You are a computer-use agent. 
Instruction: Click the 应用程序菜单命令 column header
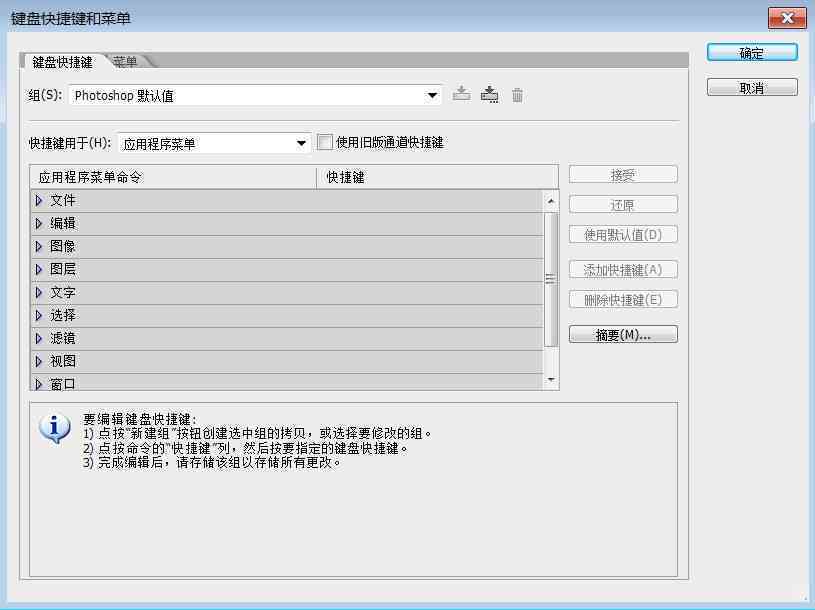coord(173,177)
